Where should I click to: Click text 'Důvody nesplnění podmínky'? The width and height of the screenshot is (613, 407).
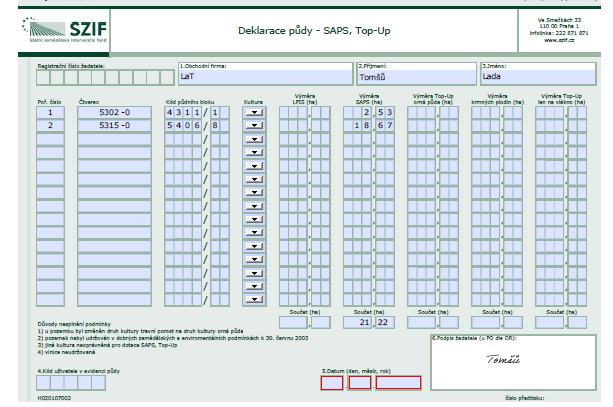pos(74,324)
